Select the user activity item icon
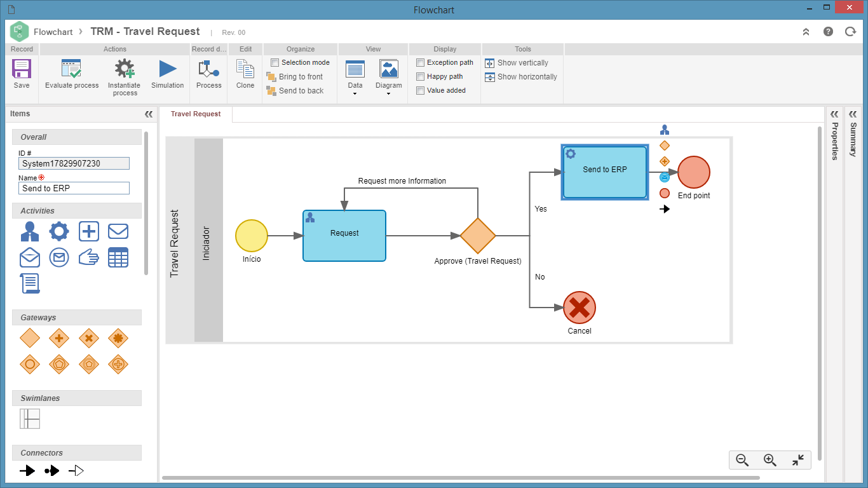The height and width of the screenshot is (488, 868). click(x=30, y=231)
